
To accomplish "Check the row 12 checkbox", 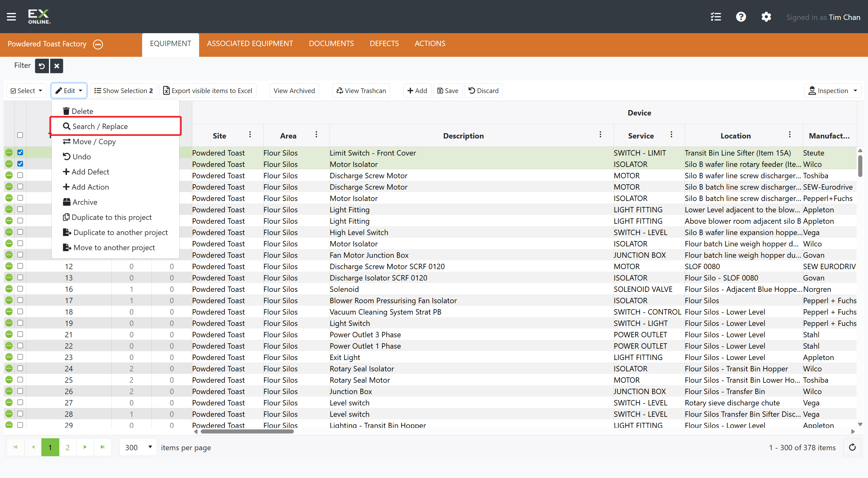I will [20, 266].
